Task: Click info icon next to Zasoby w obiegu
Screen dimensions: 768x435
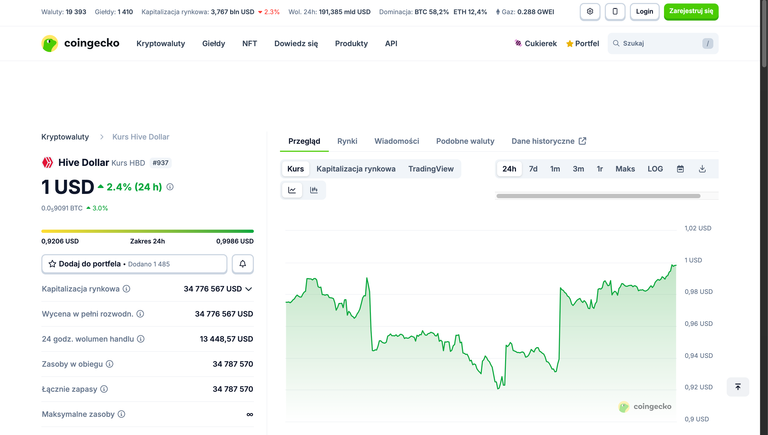Action: [110, 364]
